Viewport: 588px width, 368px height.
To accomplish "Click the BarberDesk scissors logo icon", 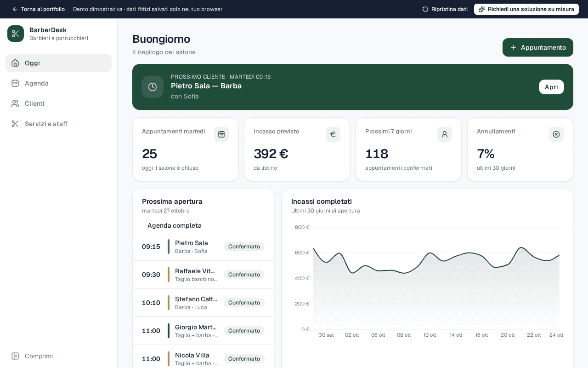I will 16,34.
